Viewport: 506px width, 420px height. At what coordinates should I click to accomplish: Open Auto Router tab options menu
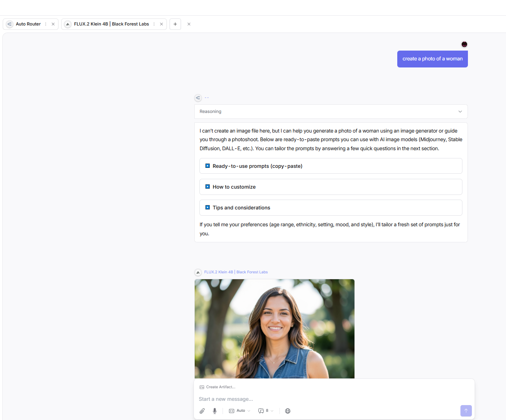[x=46, y=24]
